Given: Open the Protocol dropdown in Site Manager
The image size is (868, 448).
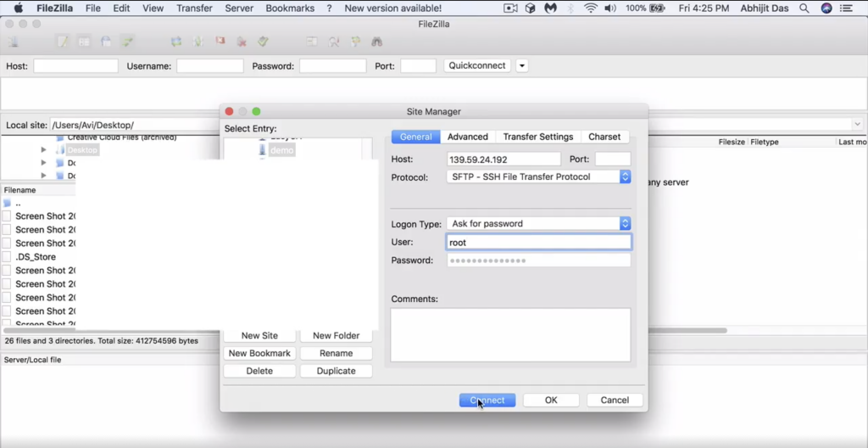Looking at the screenshot, I should pyautogui.click(x=538, y=176).
